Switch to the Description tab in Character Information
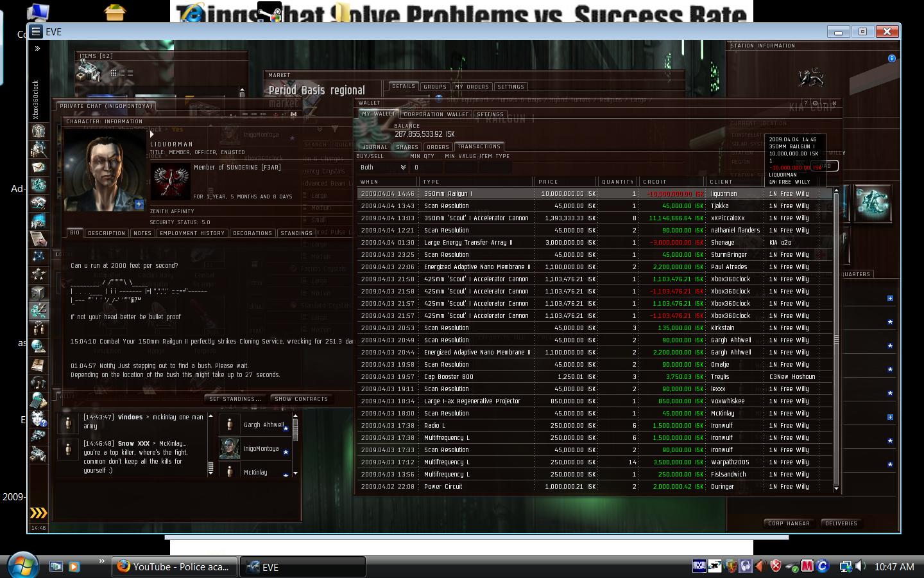 (x=107, y=233)
